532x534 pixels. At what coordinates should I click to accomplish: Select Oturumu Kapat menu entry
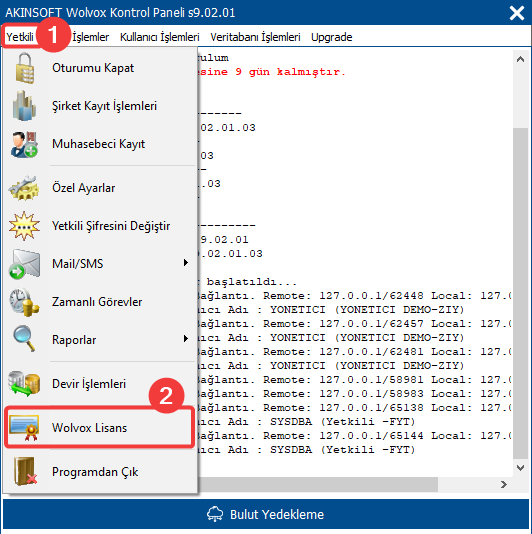pyautogui.click(x=100, y=68)
